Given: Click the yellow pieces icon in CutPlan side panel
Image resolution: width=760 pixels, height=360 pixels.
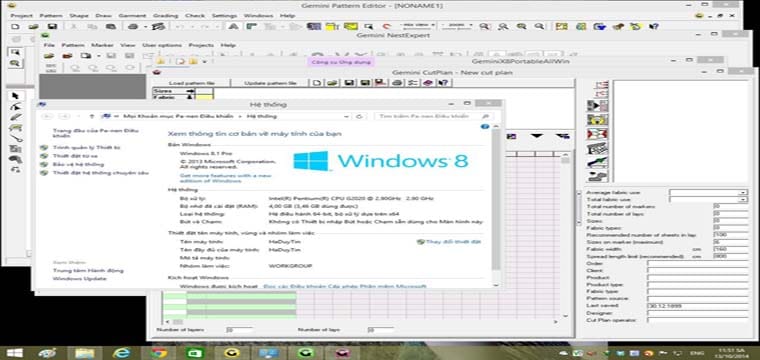Looking at the screenshot, I should 597,120.
